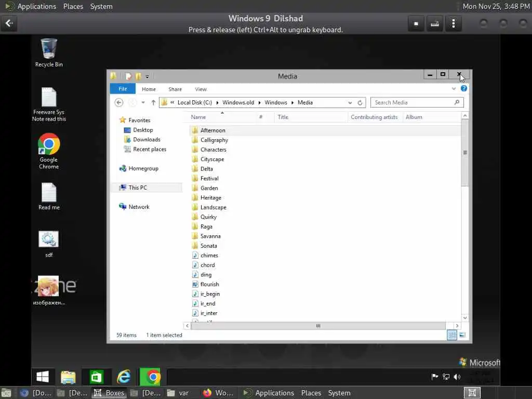Select Desktop under Favorites
This screenshot has height=399, width=532.
point(143,130)
